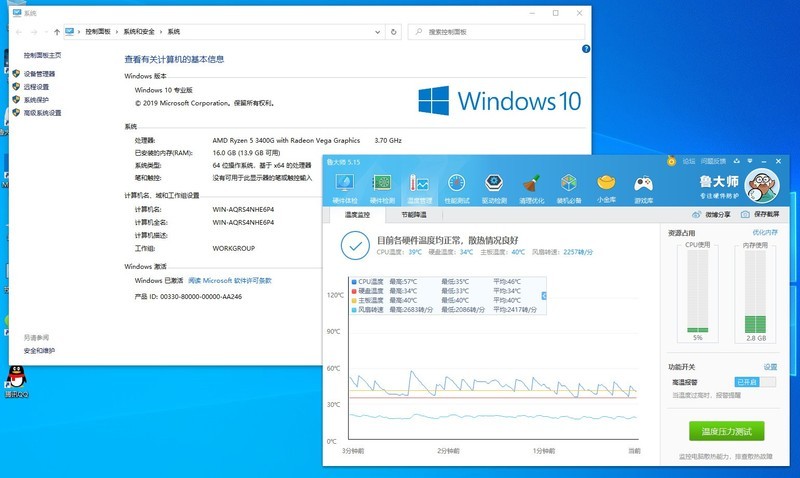Viewport: 800px width, 478px height.
Task: Click the 设置 link beside 功能开关
Action: 770,367
